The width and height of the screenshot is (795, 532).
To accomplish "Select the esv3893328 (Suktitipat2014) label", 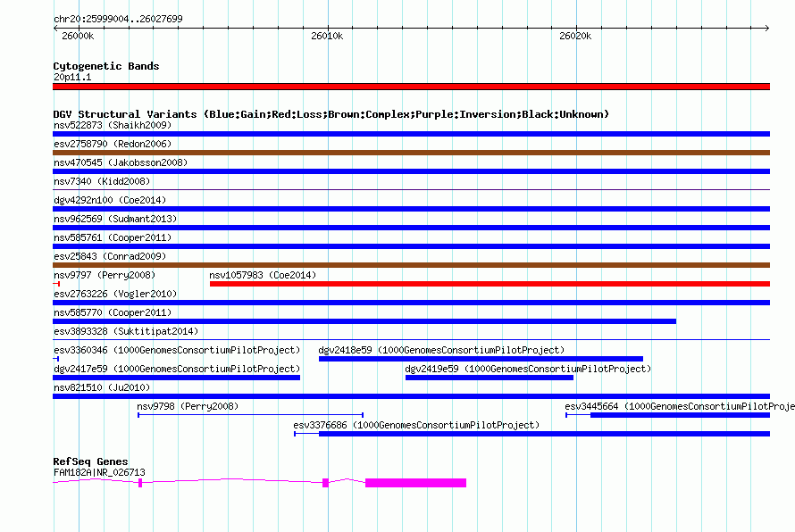I will click(x=126, y=331).
